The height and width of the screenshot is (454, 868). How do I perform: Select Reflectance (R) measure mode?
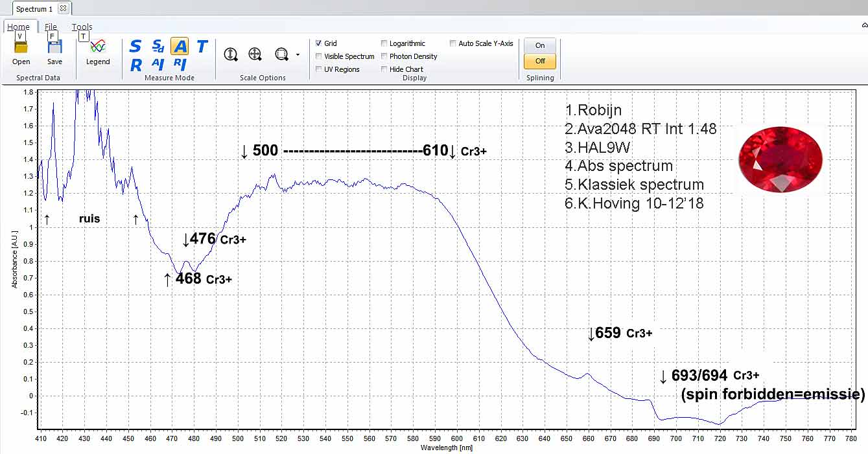tap(135, 64)
